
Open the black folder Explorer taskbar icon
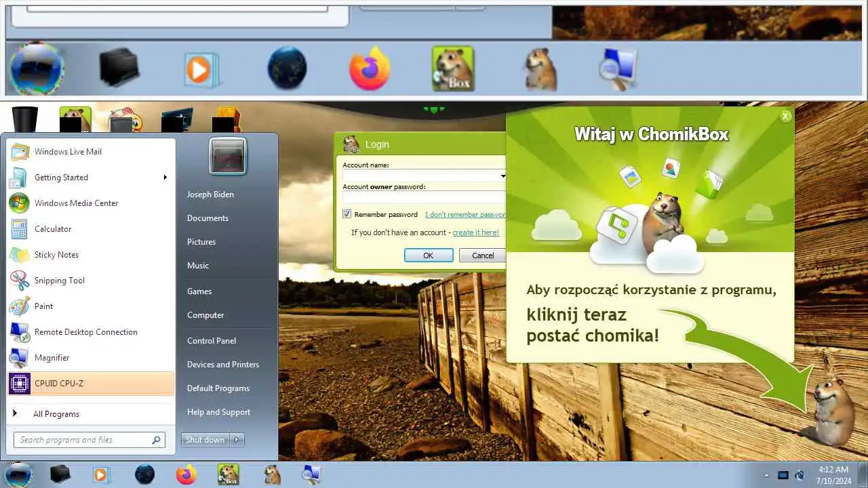(60, 474)
